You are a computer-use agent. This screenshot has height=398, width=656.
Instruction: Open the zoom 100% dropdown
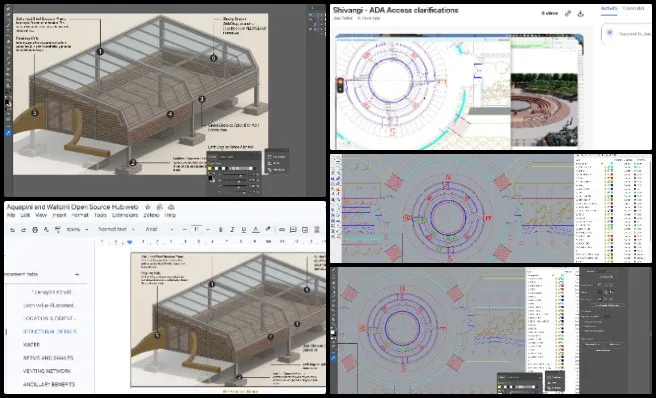[77, 229]
